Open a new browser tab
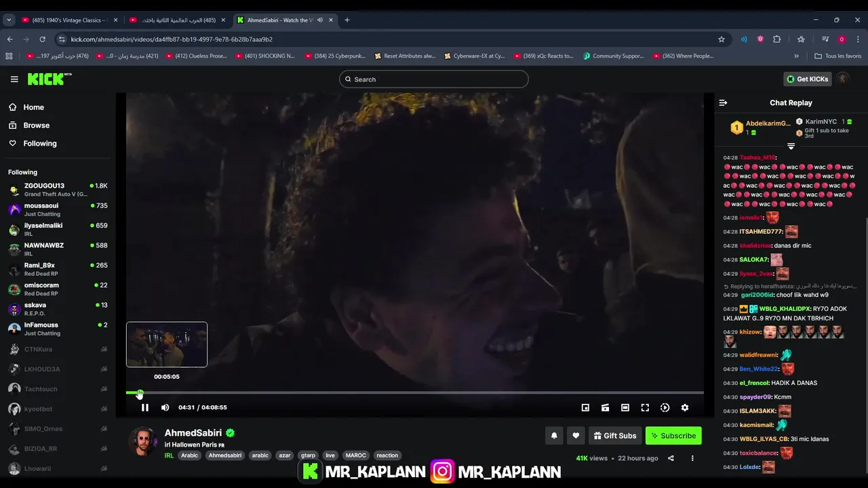This screenshot has width=868, height=488. tap(347, 20)
